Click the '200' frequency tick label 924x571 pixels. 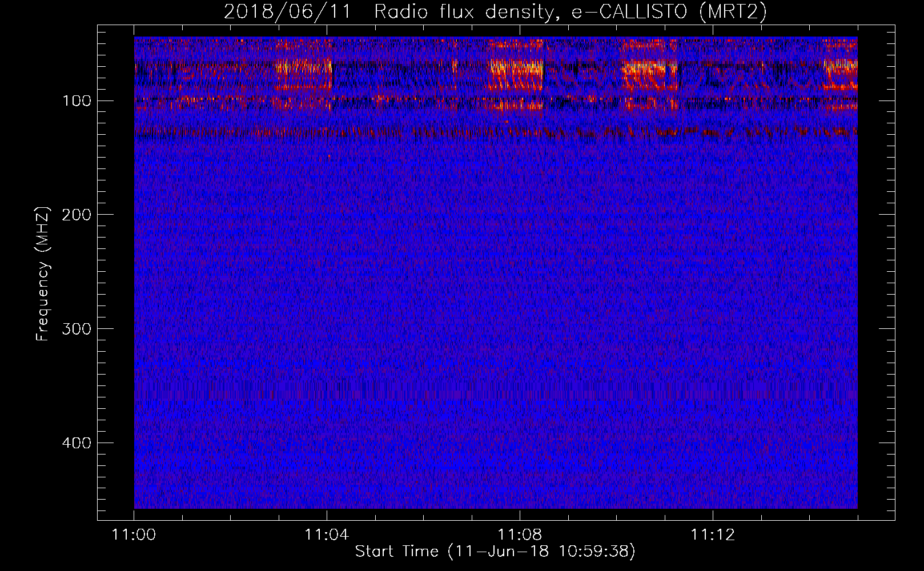click(x=77, y=215)
